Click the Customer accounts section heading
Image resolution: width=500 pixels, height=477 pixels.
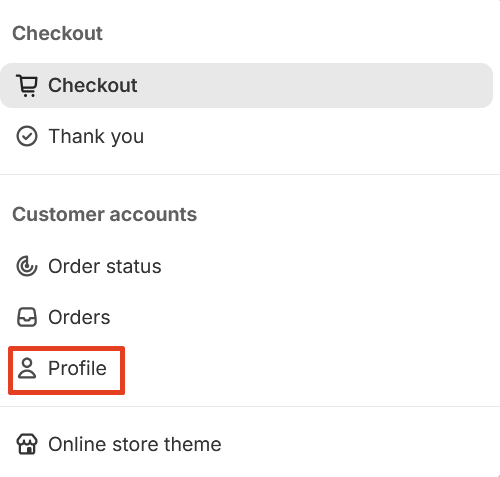[105, 214]
